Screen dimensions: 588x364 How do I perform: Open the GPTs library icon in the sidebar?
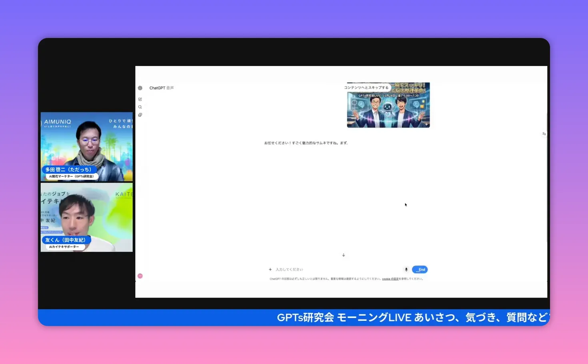coord(140,115)
